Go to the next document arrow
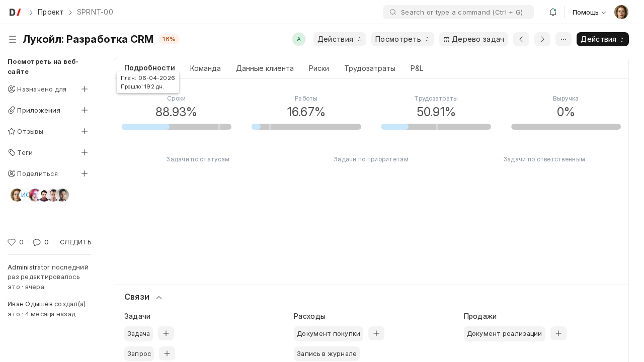This screenshot has width=644, height=362. pos(542,39)
